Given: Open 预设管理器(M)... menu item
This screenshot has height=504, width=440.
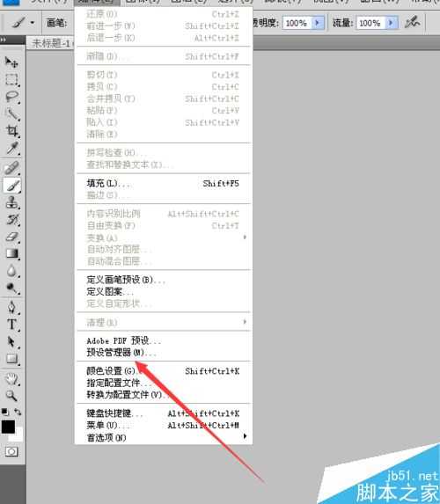Looking at the screenshot, I should (163, 353).
